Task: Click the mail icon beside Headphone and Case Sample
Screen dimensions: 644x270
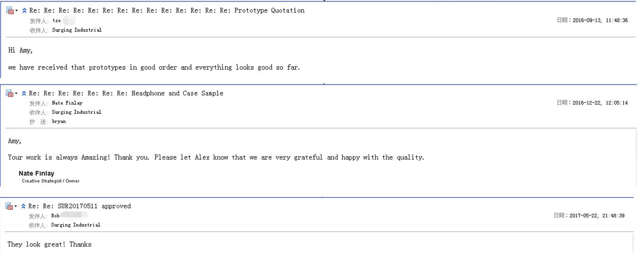Action: tap(9, 93)
